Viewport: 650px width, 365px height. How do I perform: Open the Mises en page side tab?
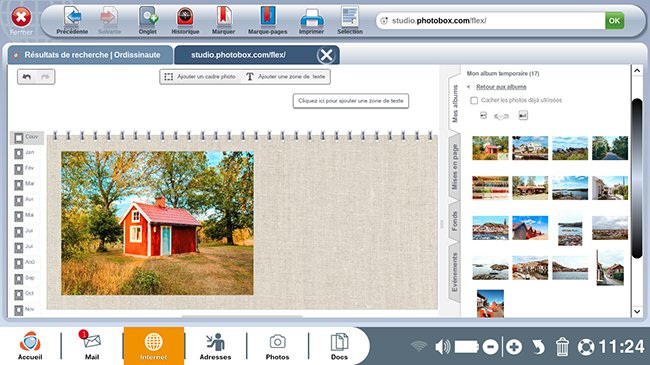[455, 167]
